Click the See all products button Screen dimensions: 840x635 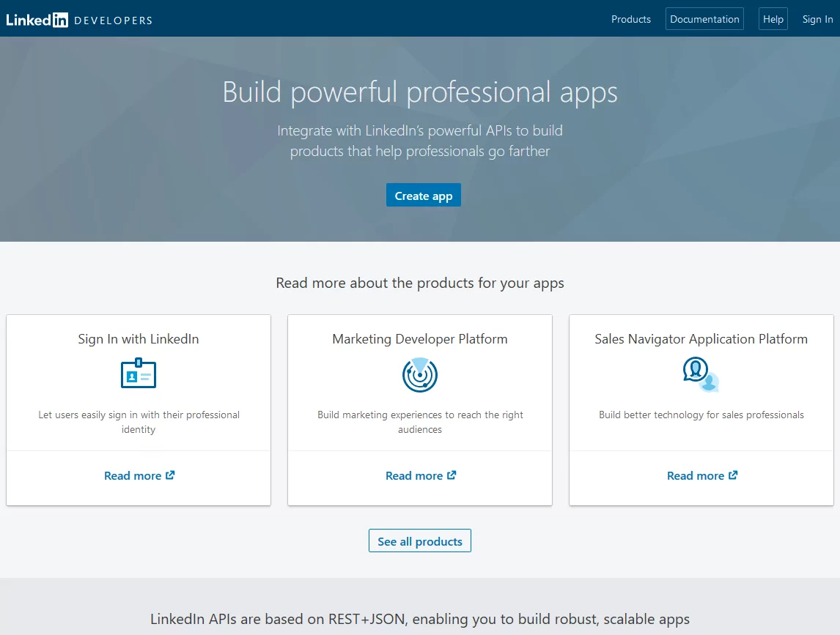(x=420, y=541)
